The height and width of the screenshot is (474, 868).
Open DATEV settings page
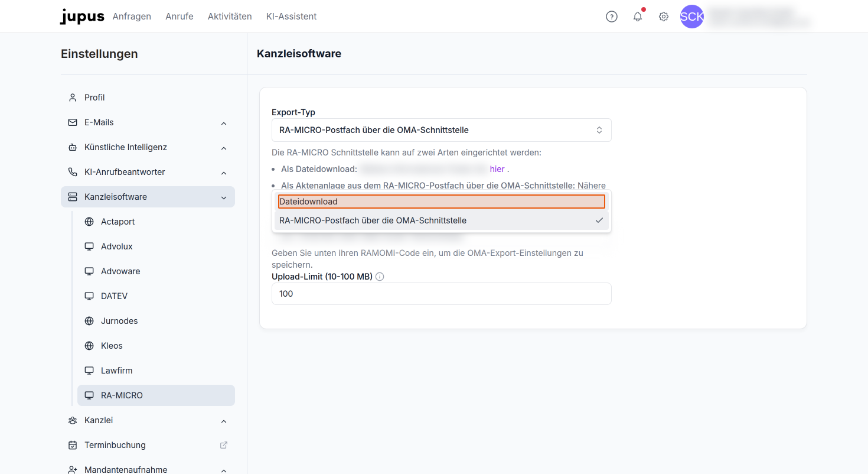point(156,296)
